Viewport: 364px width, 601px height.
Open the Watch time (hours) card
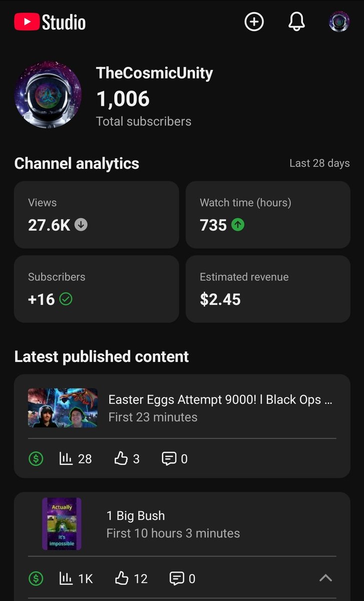[268, 215]
